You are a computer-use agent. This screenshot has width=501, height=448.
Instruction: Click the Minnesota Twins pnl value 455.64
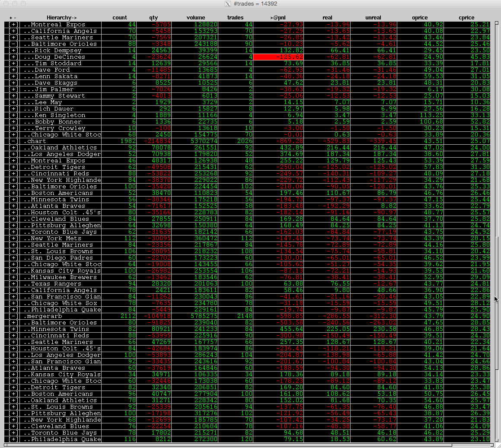tap(290, 329)
